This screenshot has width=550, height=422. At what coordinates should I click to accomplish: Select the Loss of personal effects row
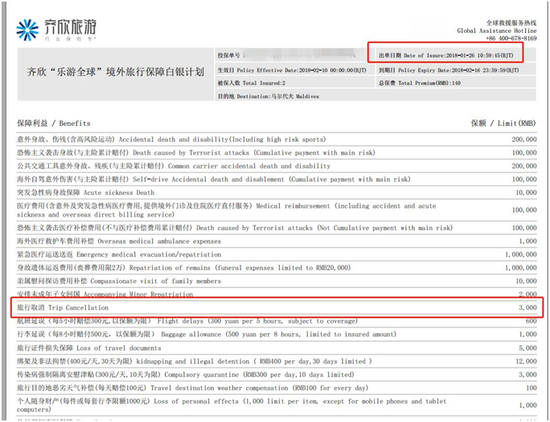click(277, 405)
